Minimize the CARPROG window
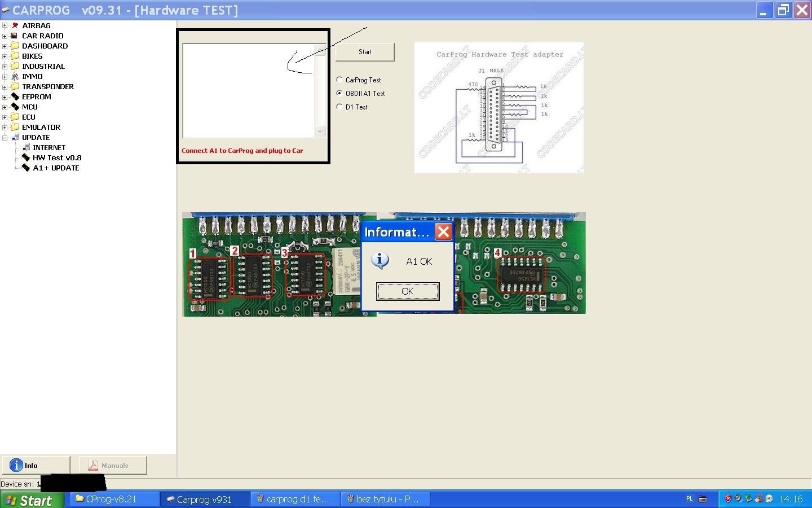812x508 pixels. [x=764, y=10]
